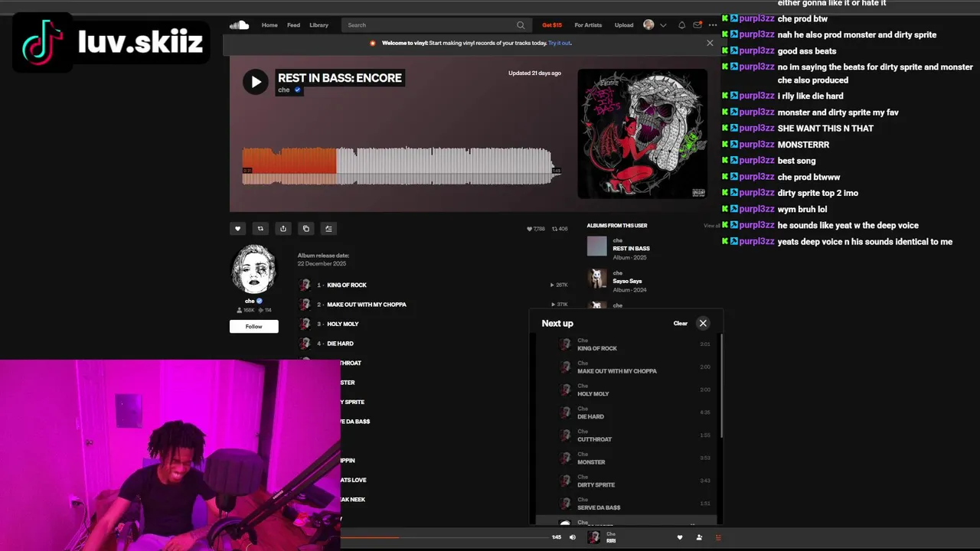Screen dimensions: 980x551
Task: Like the playing track in bottom player
Action: point(679,537)
